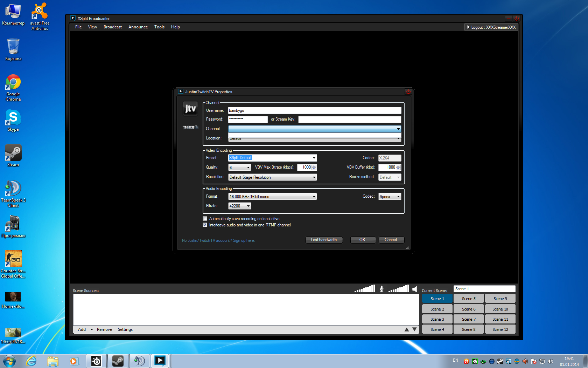Switch to Scene 5
588x368 pixels.
[x=469, y=299]
